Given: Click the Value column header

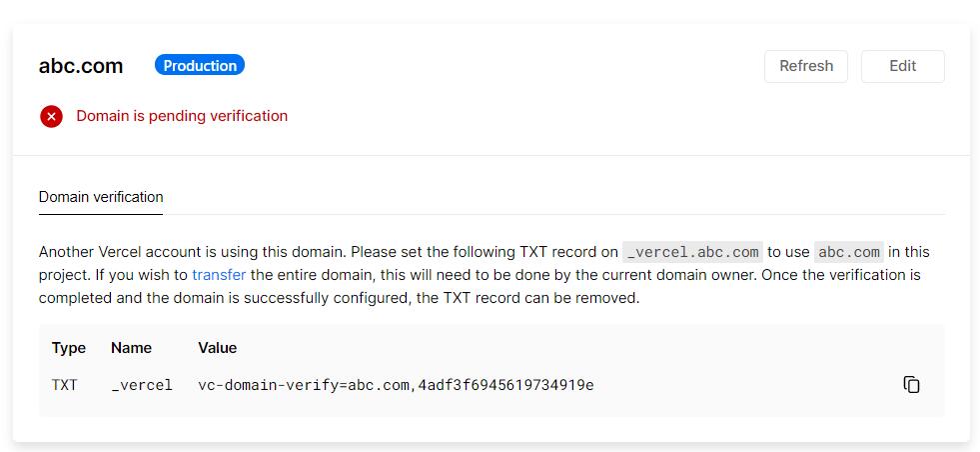Looking at the screenshot, I should pyautogui.click(x=218, y=348).
